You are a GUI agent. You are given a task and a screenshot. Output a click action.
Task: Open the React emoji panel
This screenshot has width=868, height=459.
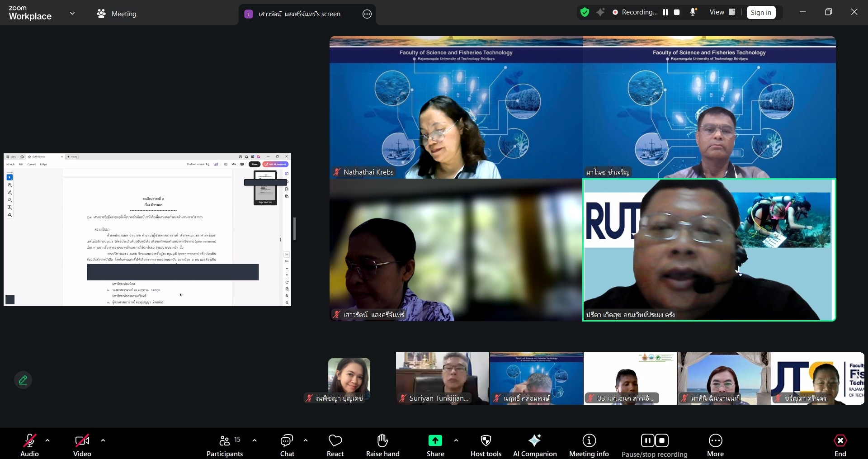(335, 445)
